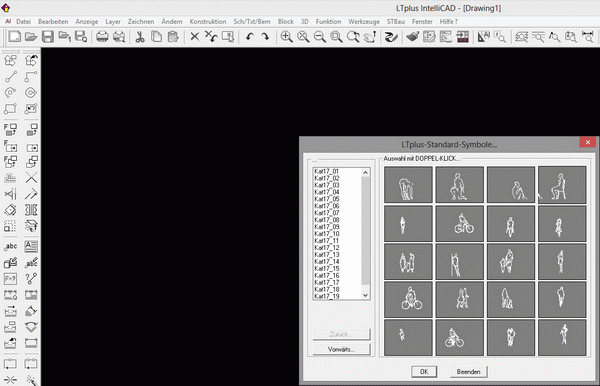Select the Mirror tool in left toolbar
This screenshot has width=600, height=386.
point(11,194)
